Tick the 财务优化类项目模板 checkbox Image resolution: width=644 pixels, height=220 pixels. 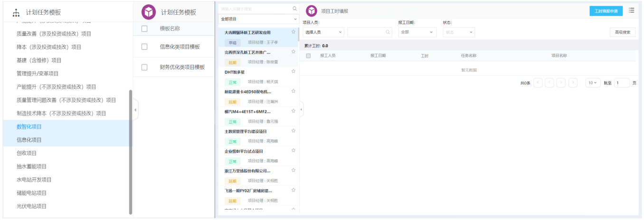144,67
